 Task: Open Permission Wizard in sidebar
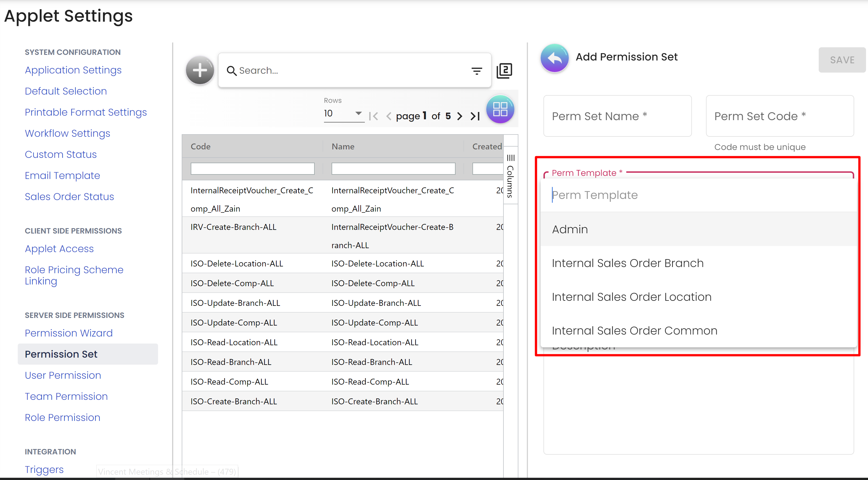tap(69, 333)
